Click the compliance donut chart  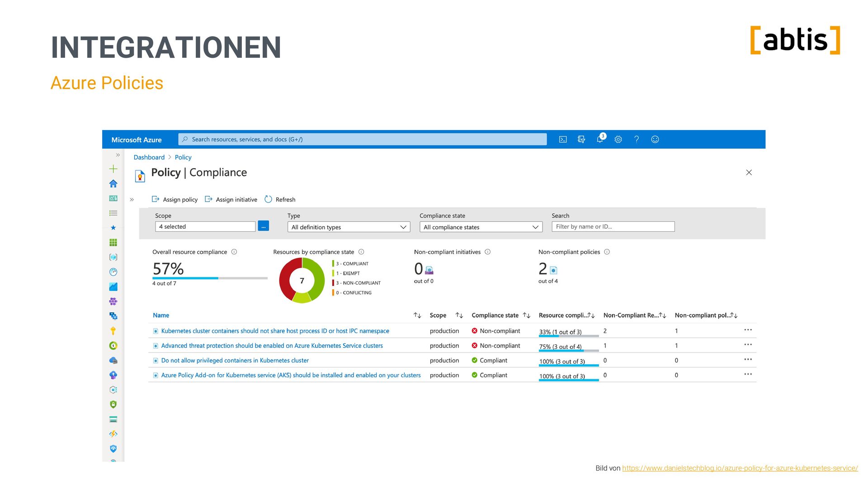point(302,281)
